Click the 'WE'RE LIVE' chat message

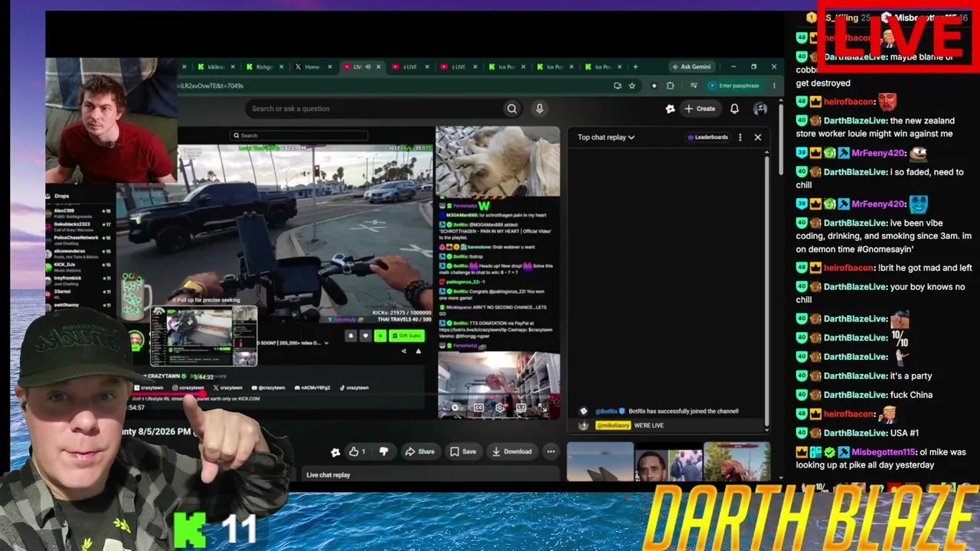coord(648,425)
